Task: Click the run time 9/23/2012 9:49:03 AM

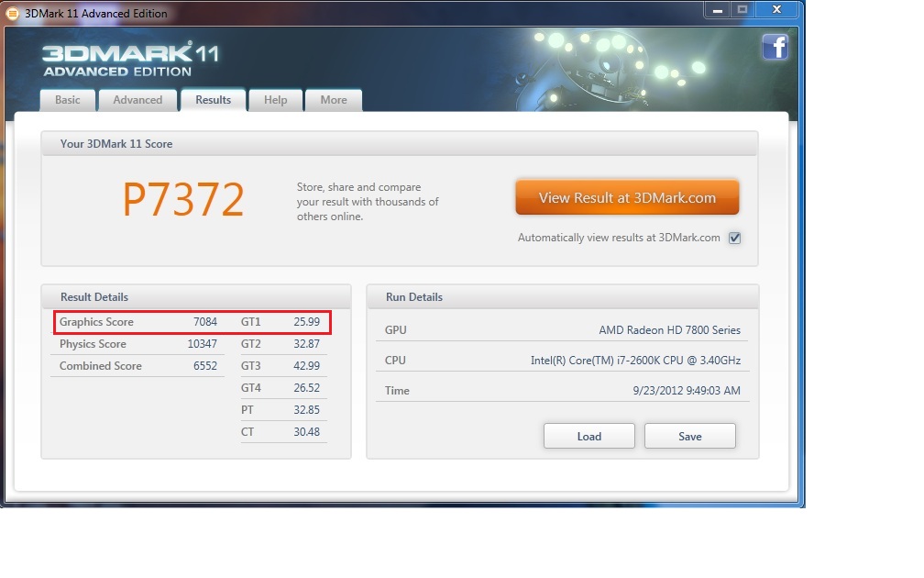Action: [x=687, y=391]
